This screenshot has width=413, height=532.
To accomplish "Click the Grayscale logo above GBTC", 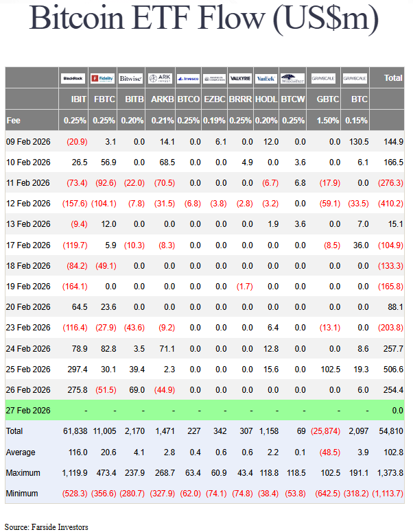I will coord(323,78).
